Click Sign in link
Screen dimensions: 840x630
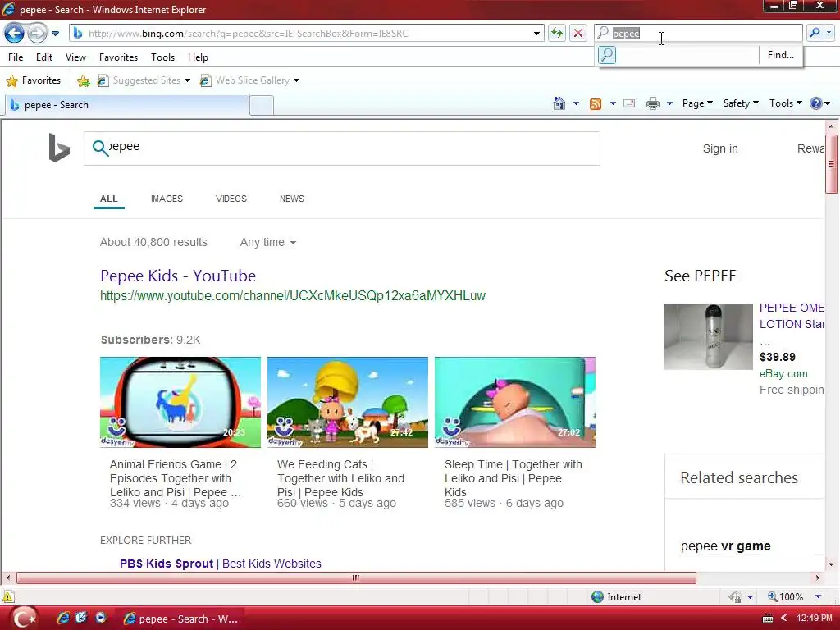[x=720, y=149]
